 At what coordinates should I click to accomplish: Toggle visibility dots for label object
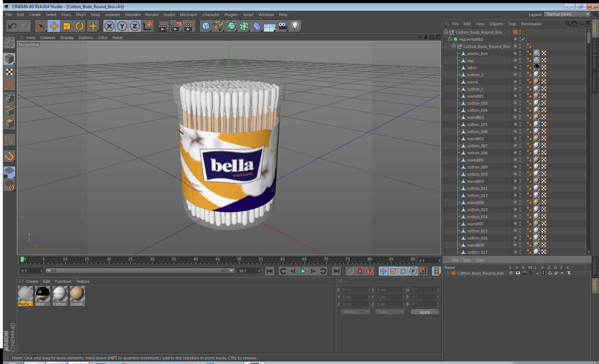(x=520, y=67)
